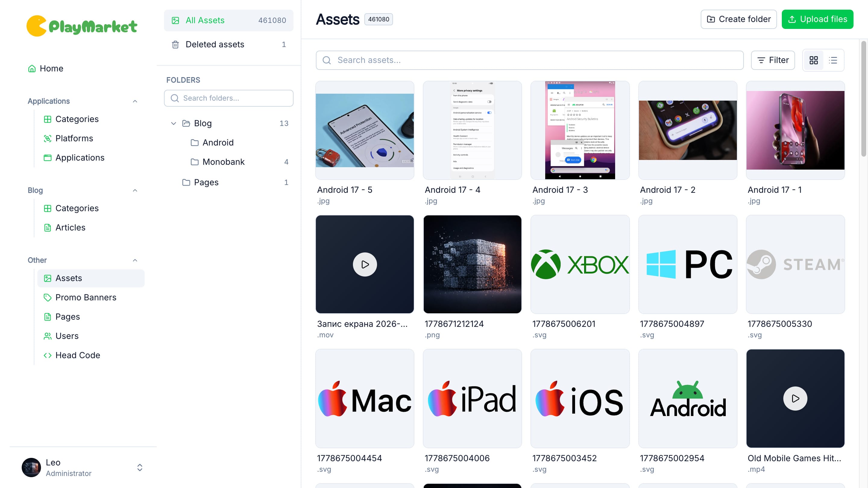Open the Filter options
The height and width of the screenshot is (488, 868).
coord(773,60)
